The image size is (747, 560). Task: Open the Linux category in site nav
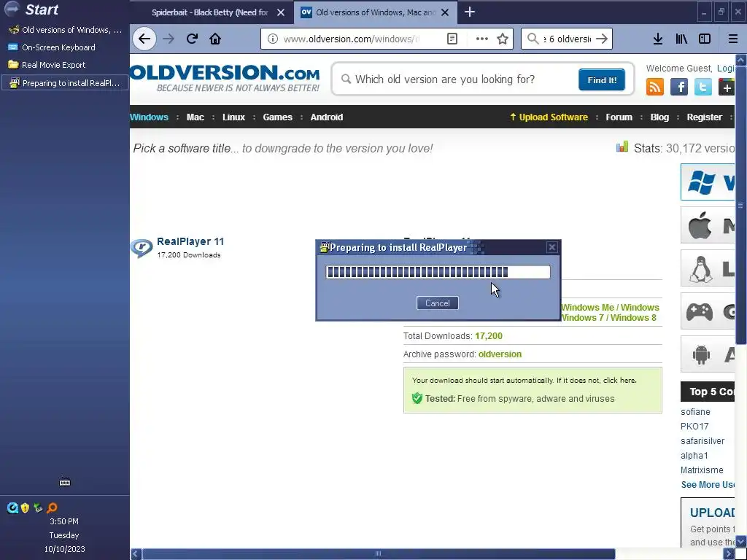coord(233,117)
